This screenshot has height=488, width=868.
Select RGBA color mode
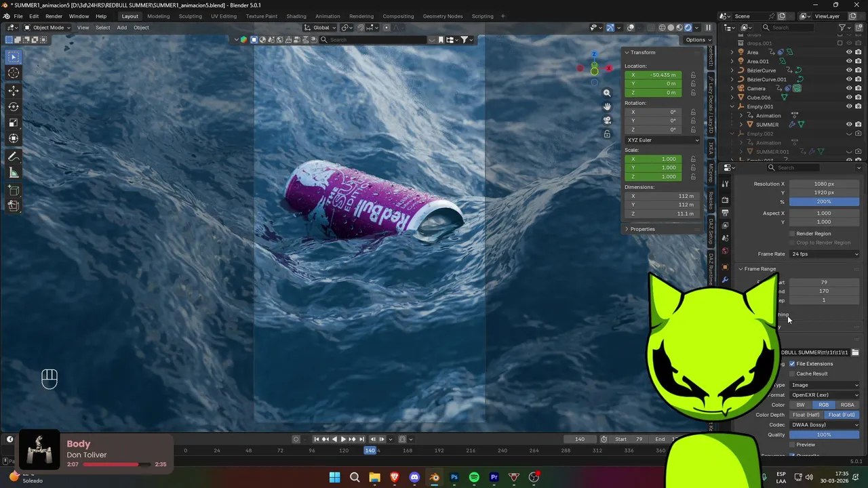point(848,405)
